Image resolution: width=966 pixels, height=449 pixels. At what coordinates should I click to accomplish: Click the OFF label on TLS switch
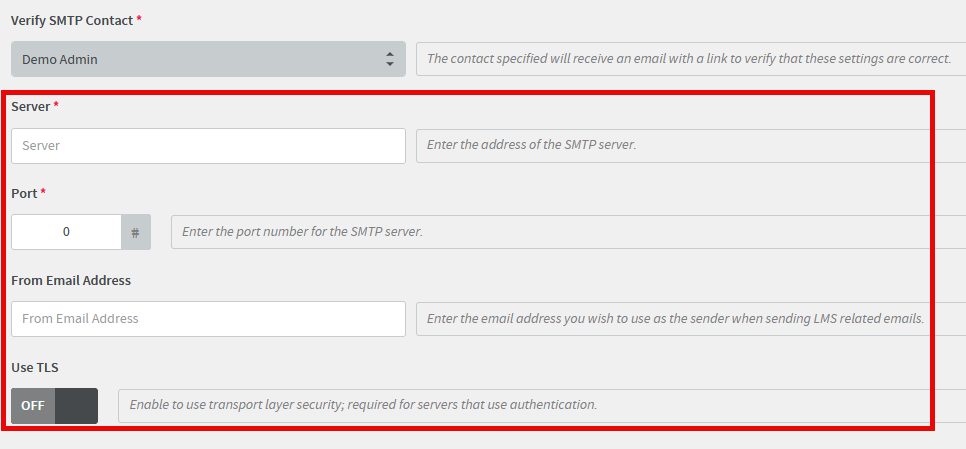point(33,406)
